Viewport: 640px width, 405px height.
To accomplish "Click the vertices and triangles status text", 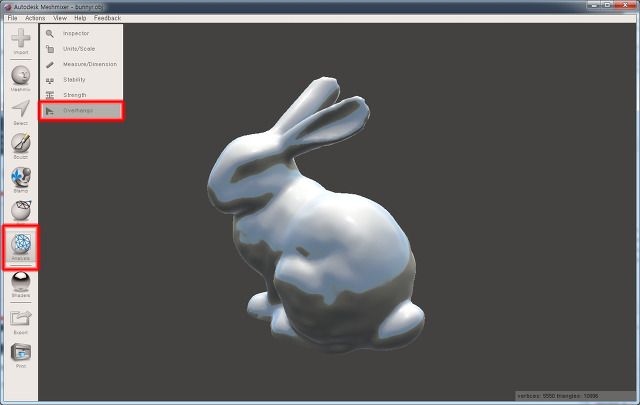I will [x=558, y=396].
